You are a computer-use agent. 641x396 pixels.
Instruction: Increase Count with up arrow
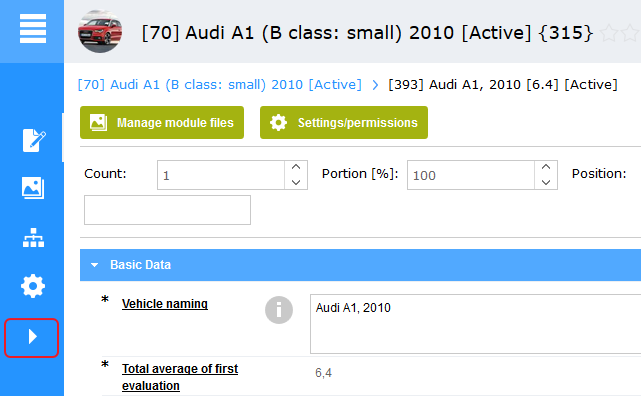click(x=296, y=167)
